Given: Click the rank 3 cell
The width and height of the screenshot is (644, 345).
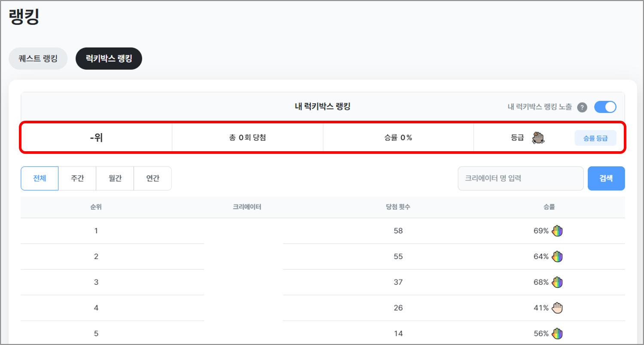Looking at the screenshot, I should click(96, 282).
